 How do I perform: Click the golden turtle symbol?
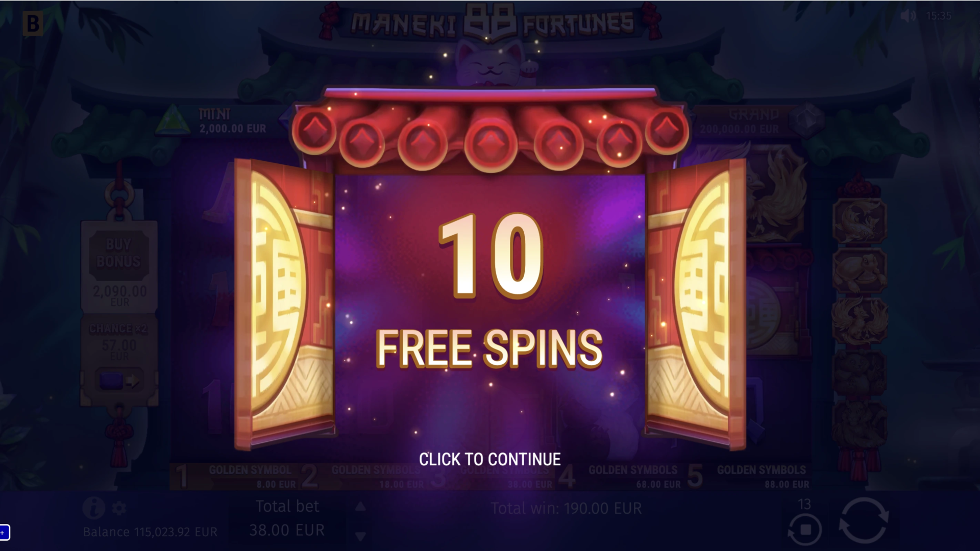point(860,270)
